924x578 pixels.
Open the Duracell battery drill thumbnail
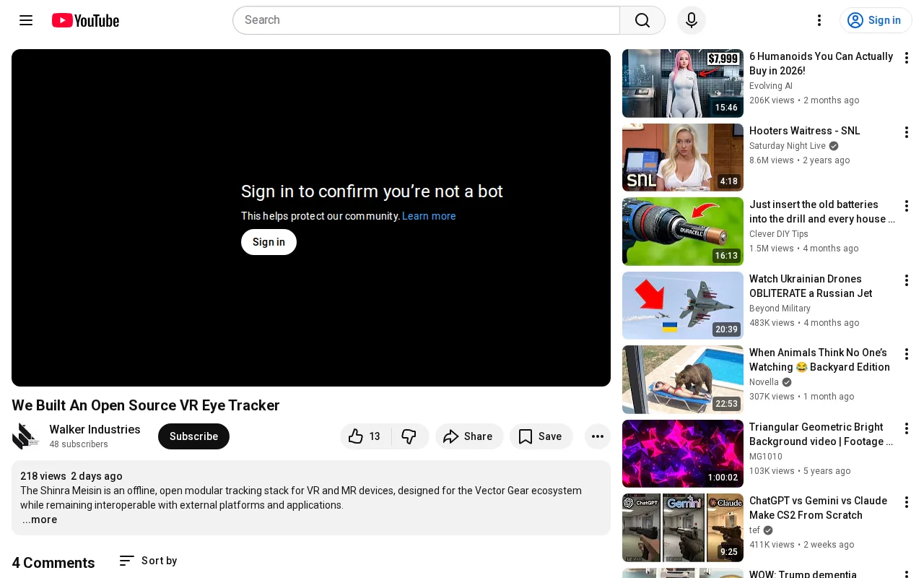tap(683, 231)
